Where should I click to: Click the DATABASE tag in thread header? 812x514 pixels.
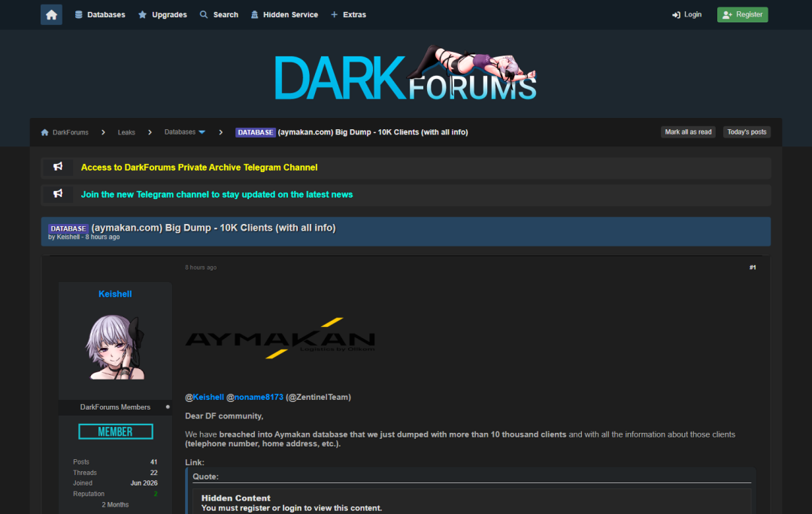pos(68,228)
